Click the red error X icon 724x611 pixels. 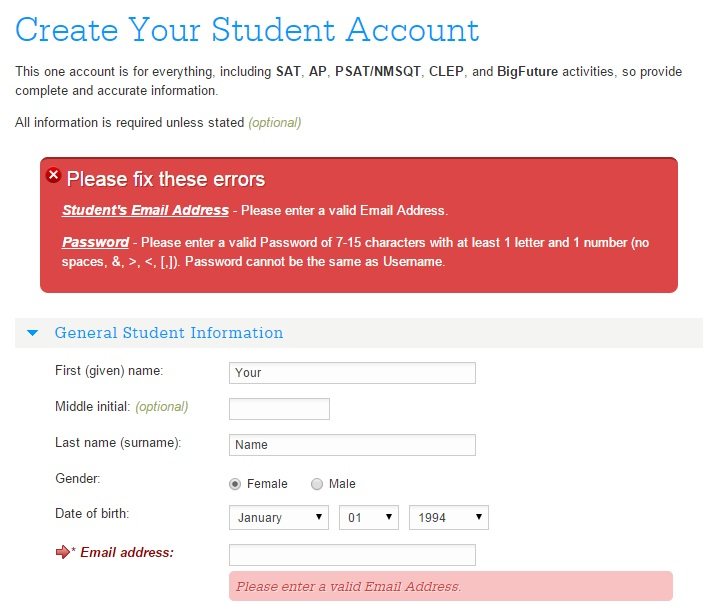tap(54, 175)
